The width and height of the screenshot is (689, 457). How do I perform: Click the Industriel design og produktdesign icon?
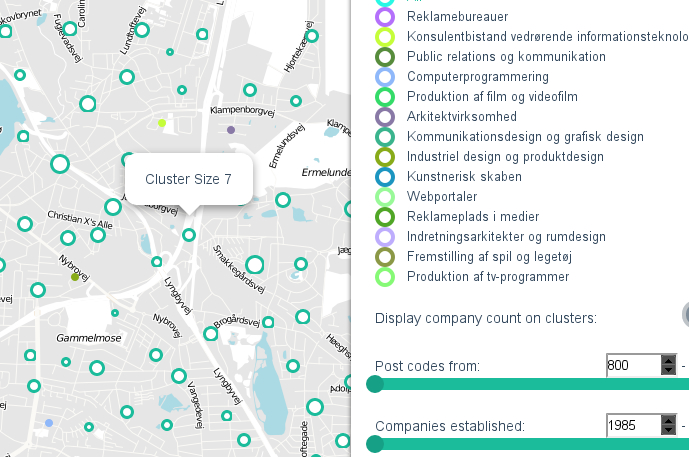[386, 157]
